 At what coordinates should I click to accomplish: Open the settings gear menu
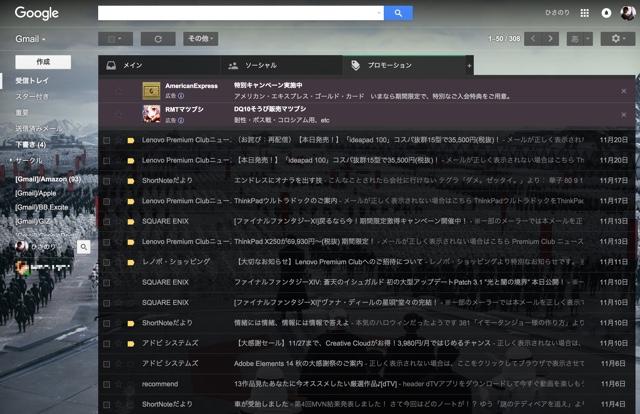click(x=618, y=39)
